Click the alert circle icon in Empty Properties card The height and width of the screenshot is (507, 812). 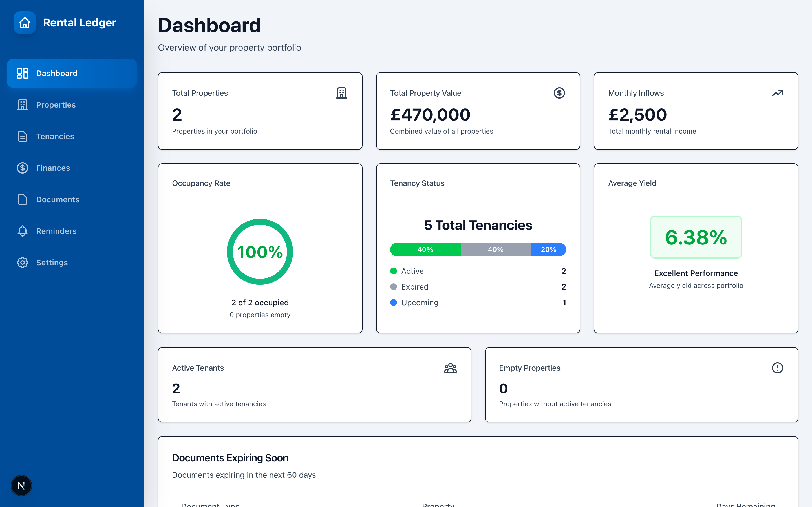777,368
